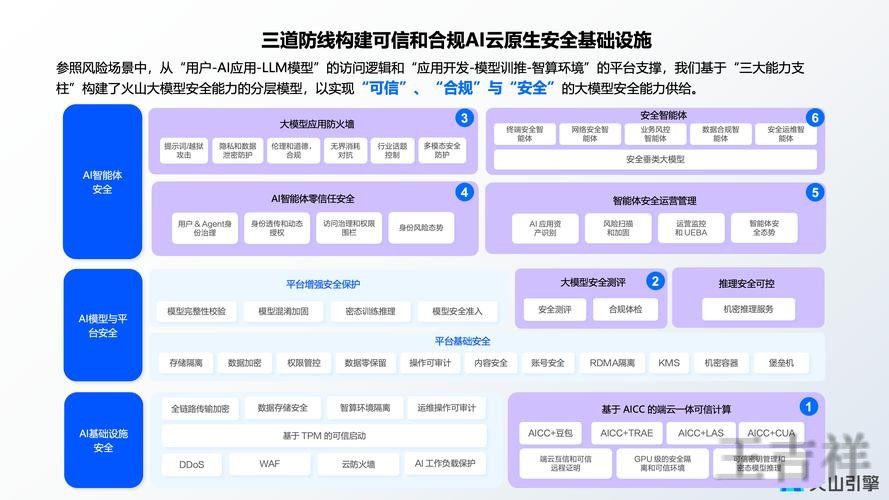The width and height of the screenshot is (889, 500).
Task: Click the number 6 circle badge
Action: click(x=815, y=118)
